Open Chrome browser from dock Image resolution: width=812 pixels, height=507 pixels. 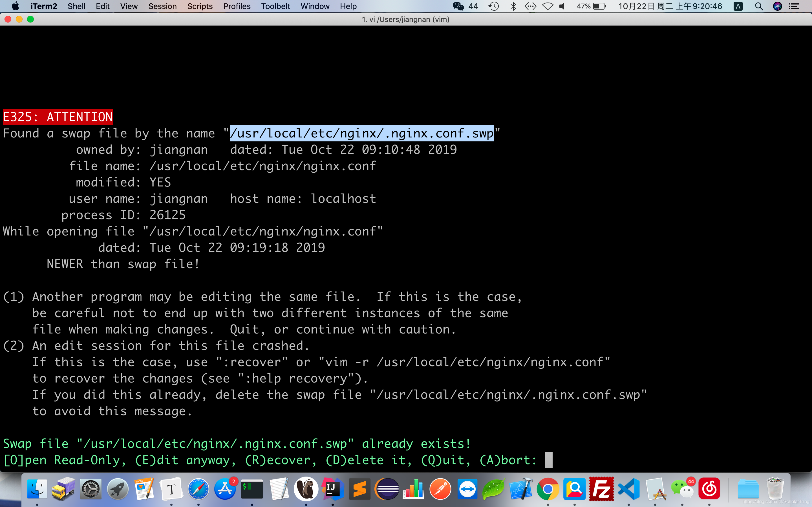(547, 490)
